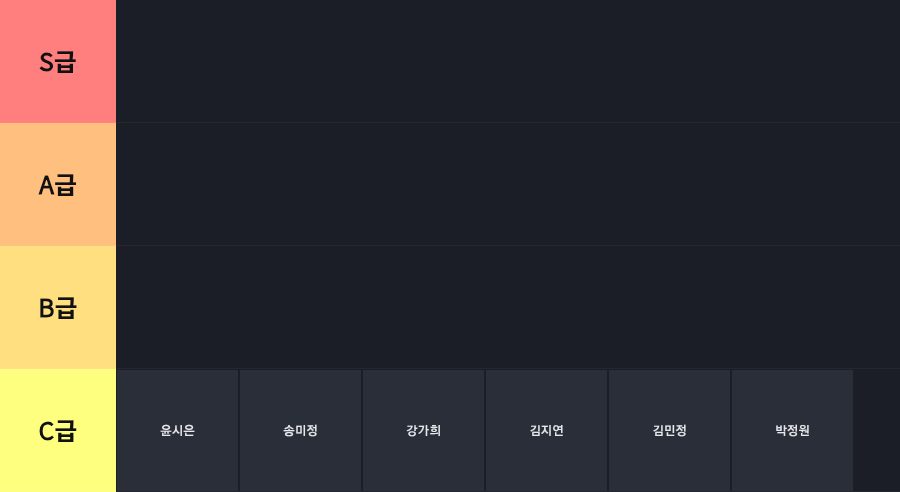
Task: Select the 박정원 card
Action: (792, 431)
